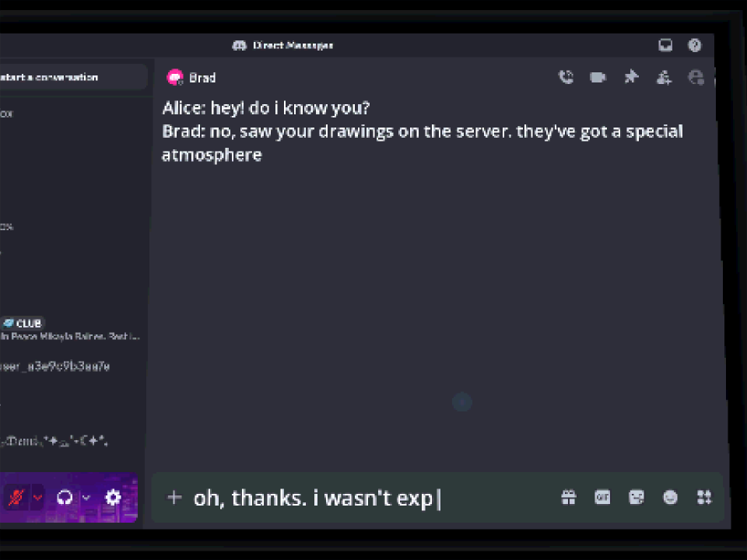Click the 'start a conversation' search field

(x=72, y=77)
